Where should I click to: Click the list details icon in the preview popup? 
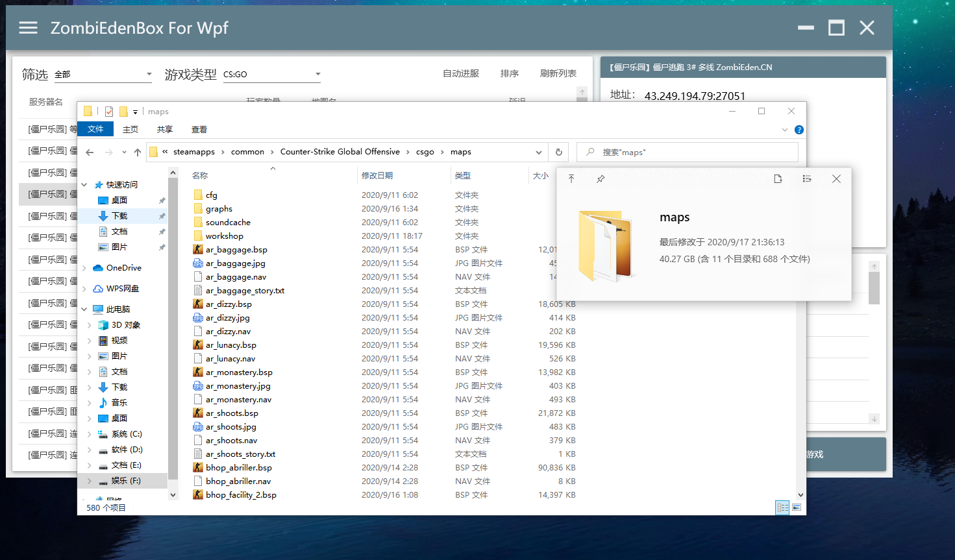[807, 178]
